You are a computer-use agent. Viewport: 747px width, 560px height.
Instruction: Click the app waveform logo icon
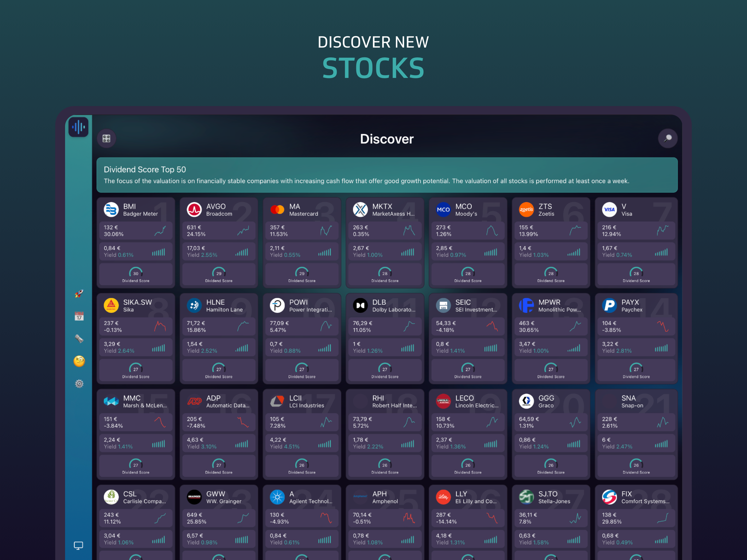point(78,127)
